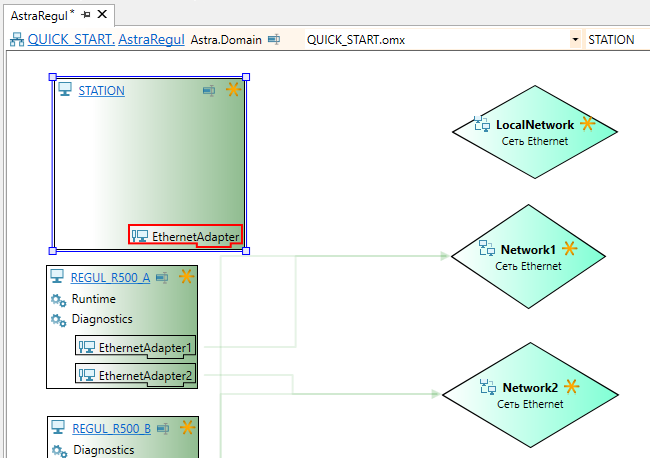
Task: Switch to the AstraRegul tab
Action: pyautogui.click(x=38, y=15)
